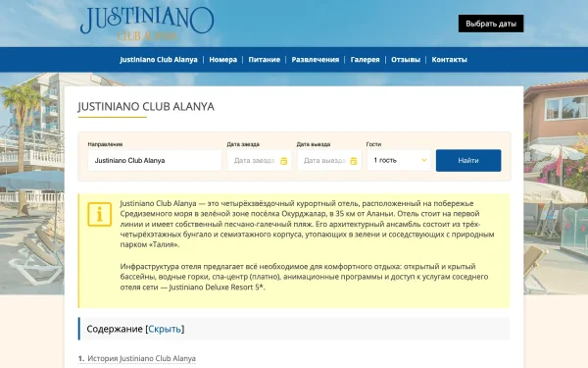Click the calendar icon in check-in date field
The width and height of the screenshot is (588, 368).
(x=284, y=161)
